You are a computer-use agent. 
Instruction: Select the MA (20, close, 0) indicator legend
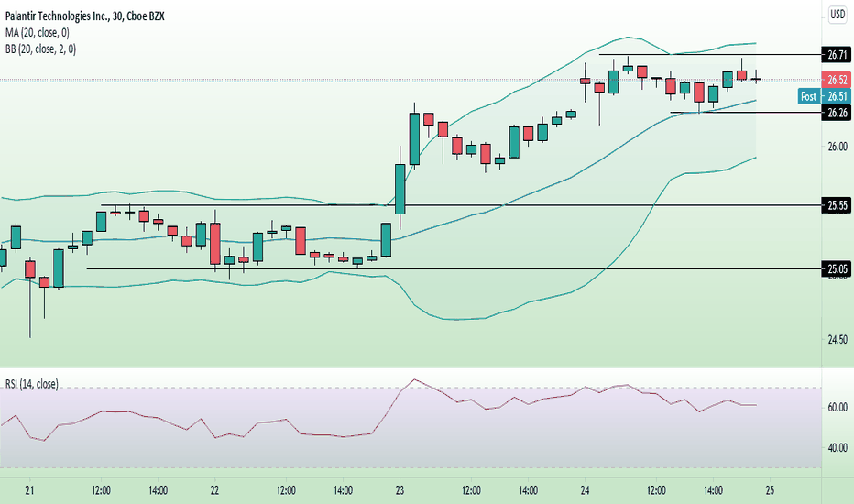(x=38, y=33)
